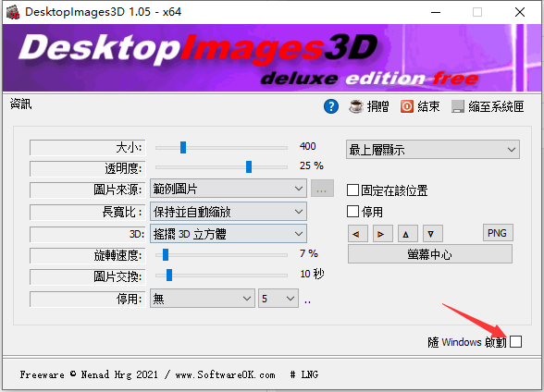Image resolution: width=544 pixels, height=392 pixels.
Task: Click the 透明度 transparency slider
Action: point(221,167)
